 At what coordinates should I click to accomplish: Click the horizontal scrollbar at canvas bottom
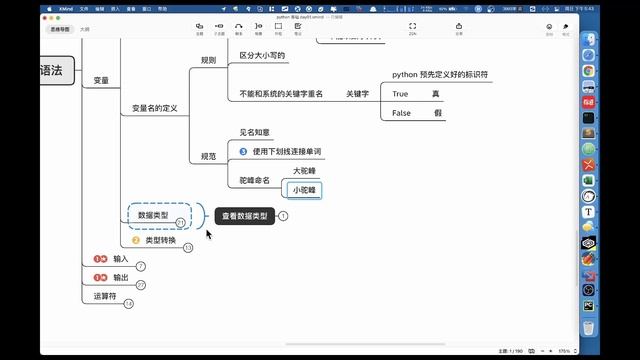365,344
